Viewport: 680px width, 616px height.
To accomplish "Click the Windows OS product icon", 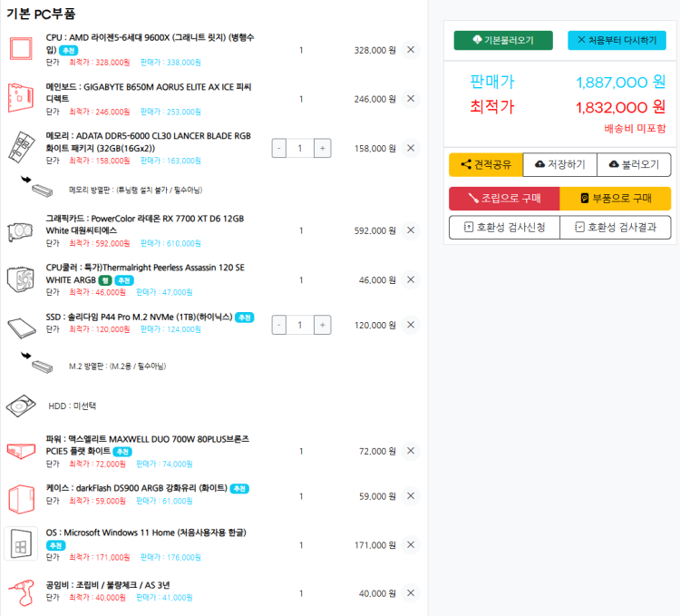I will coord(21,544).
